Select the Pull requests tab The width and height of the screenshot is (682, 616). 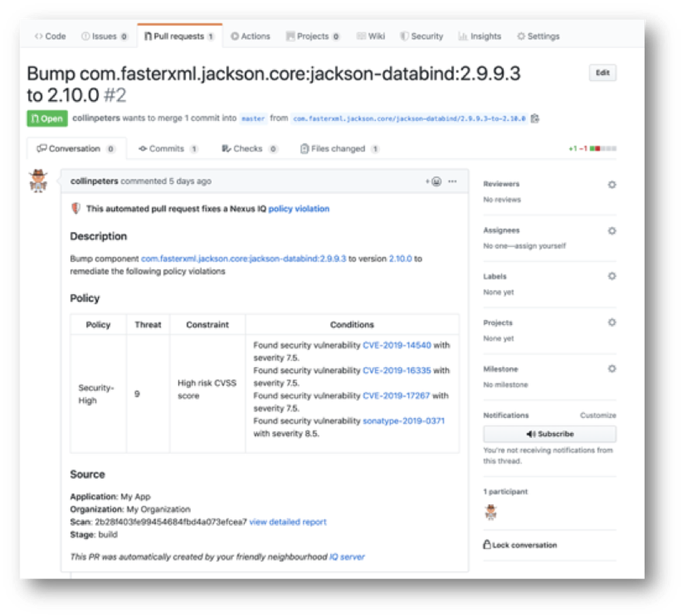pos(179,36)
